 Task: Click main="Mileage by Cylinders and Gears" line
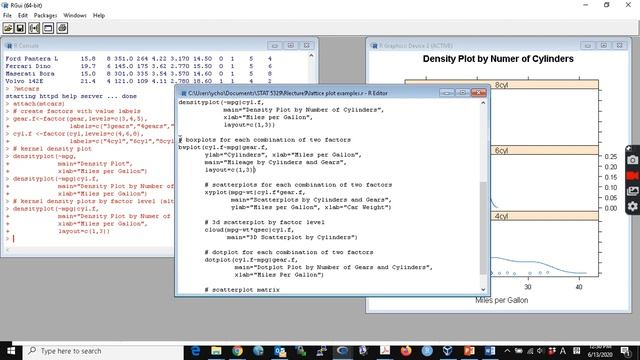tap(276, 162)
